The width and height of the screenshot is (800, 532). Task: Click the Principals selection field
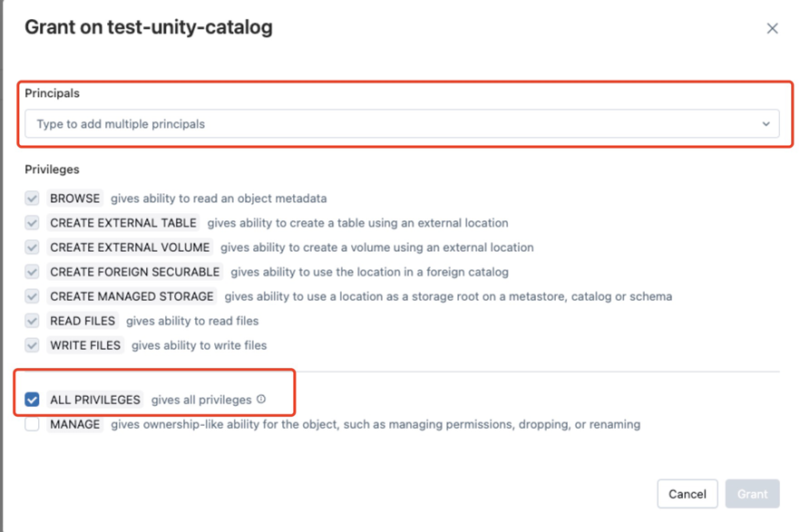[x=399, y=123]
